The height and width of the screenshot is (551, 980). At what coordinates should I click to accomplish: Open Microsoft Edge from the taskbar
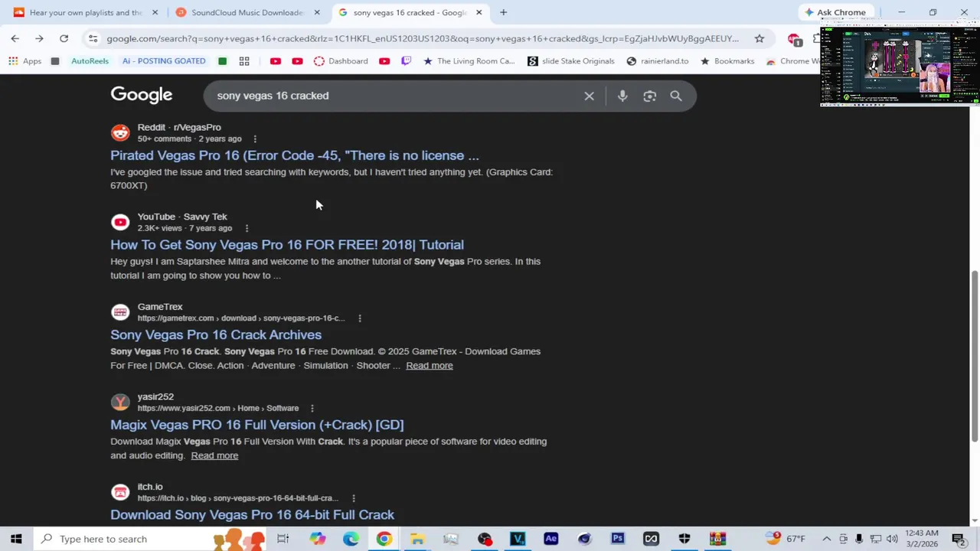351,539
